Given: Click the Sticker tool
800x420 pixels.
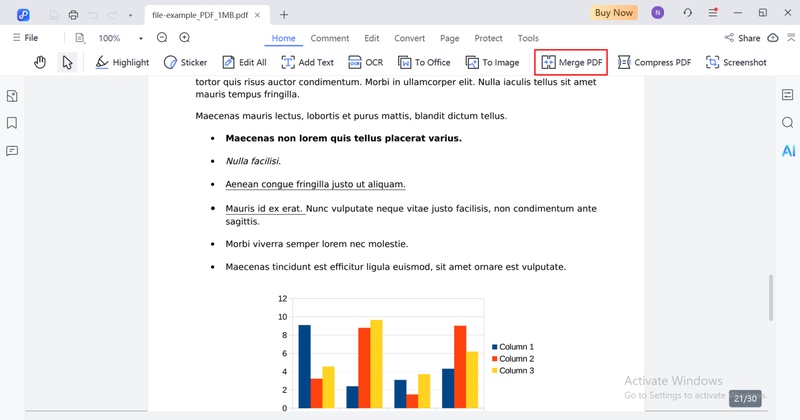Looking at the screenshot, I should [185, 62].
